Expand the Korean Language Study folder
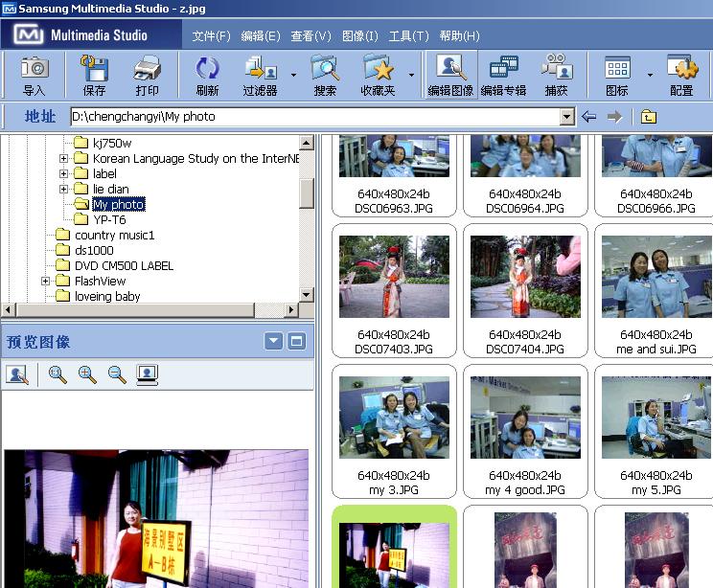Image resolution: width=713 pixels, height=588 pixels. pos(63,159)
